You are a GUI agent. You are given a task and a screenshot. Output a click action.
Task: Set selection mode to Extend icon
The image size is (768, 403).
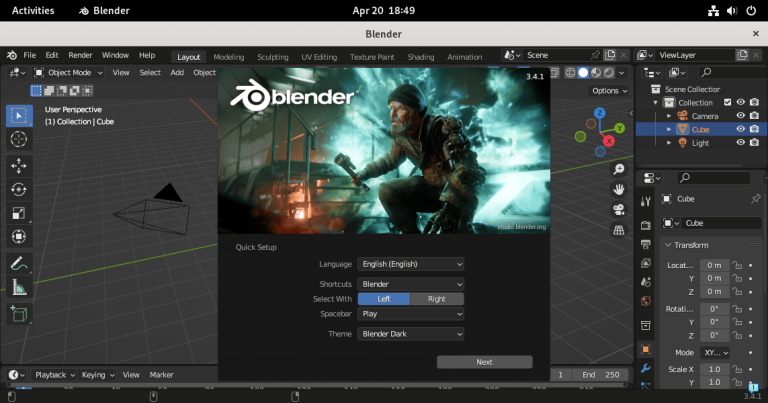(49, 91)
